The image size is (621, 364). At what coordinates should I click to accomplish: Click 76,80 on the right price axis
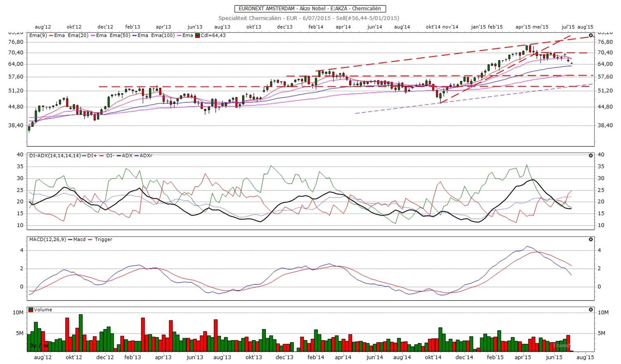[x=605, y=42]
